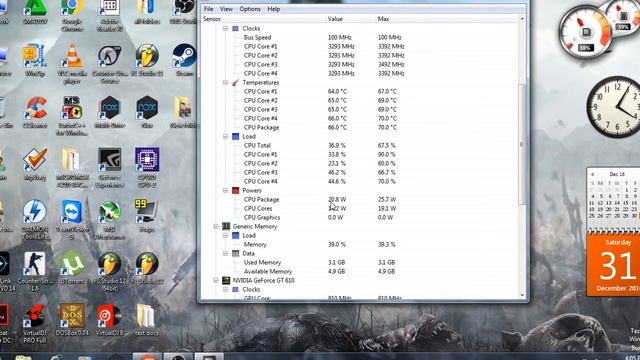Viewport: 640px width, 360px height.
Task: Collapse the Data group under Generic Memory
Action: click(x=225, y=253)
